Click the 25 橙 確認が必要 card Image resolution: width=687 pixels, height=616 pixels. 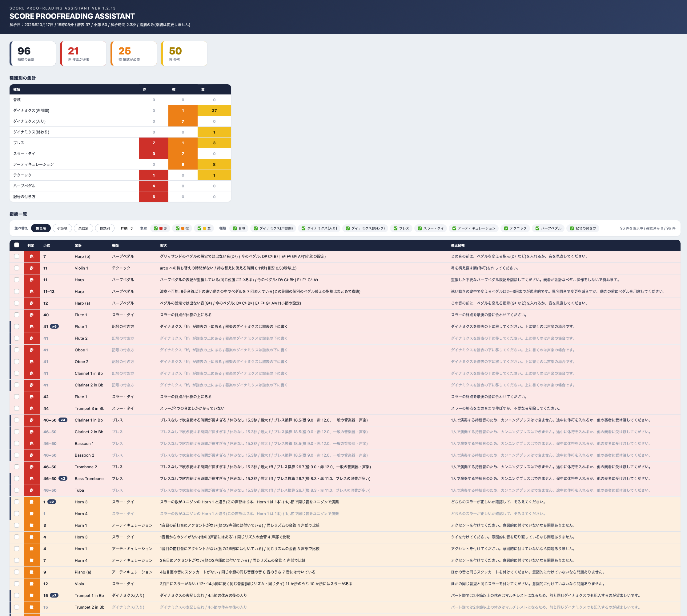pyautogui.click(x=134, y=54)
